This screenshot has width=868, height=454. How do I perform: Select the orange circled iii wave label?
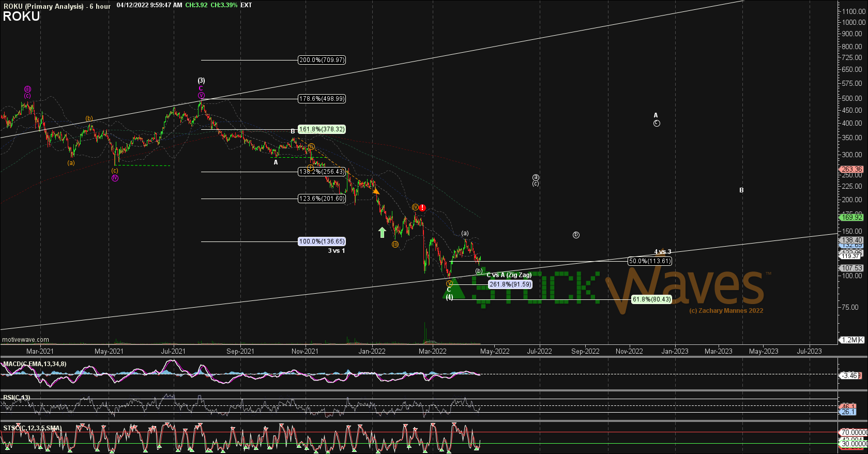pyautogui.click(x=395, y=245)
